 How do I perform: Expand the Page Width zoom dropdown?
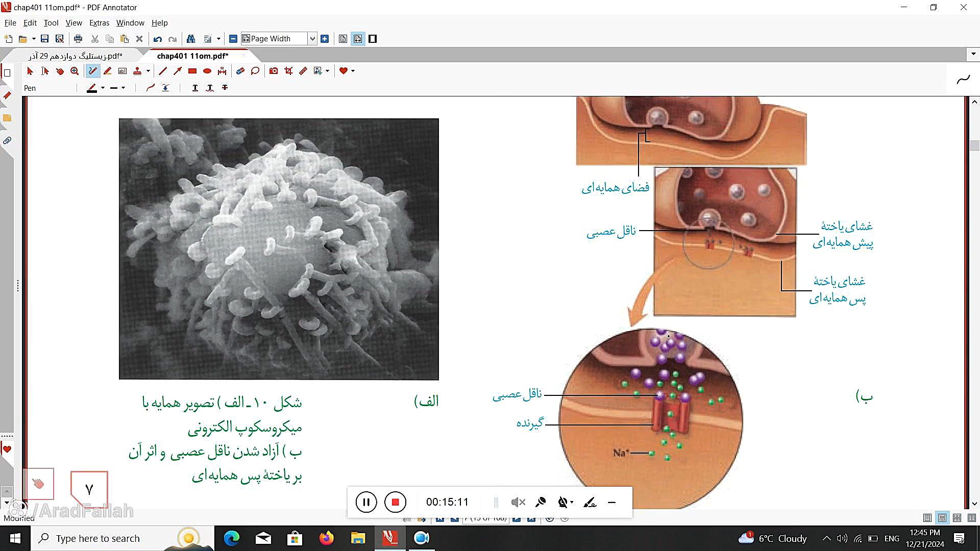[312, 39]
